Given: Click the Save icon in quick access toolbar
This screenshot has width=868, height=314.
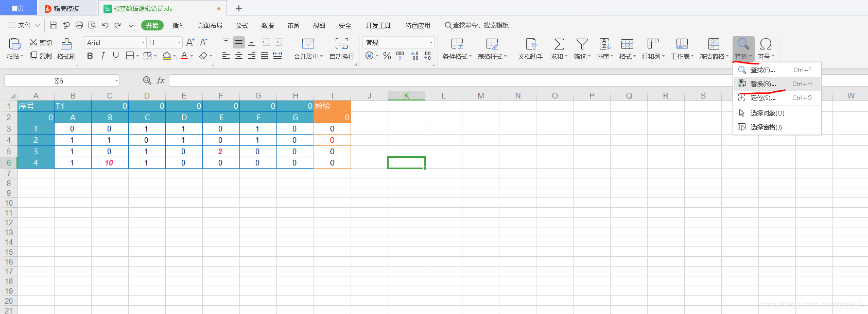Looking at the screenshot, I should tap(54, 25).
